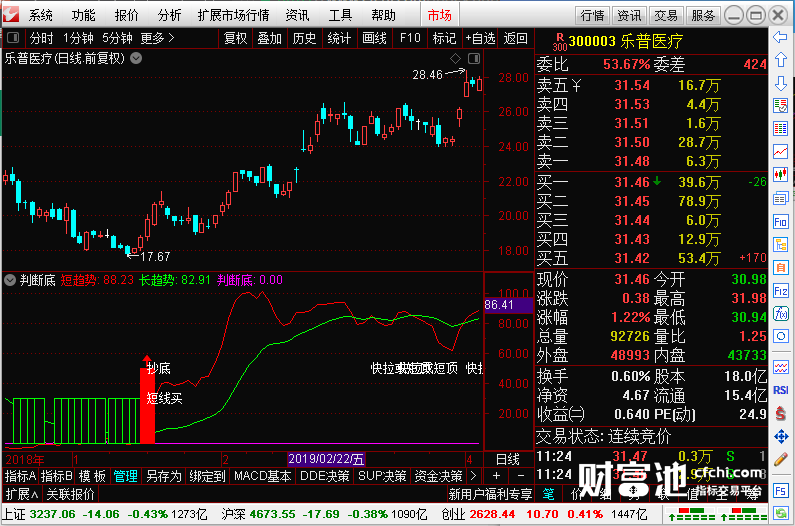Expand the dropdown beside 判断底 indicator
The height and width of the screenshot is (526, 795).
(x=10, y=279)
